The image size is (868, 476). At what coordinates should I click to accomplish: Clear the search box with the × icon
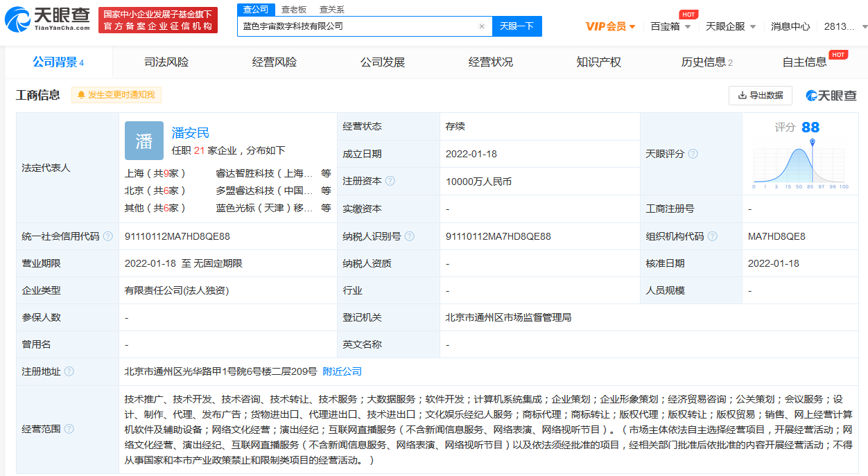point(482,26)
